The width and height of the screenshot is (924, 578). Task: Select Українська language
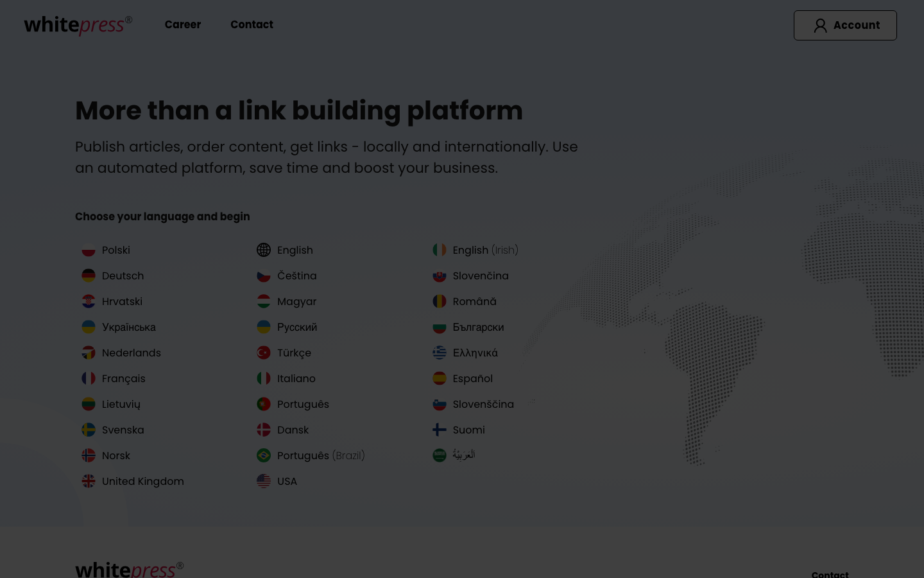point(129,327)
